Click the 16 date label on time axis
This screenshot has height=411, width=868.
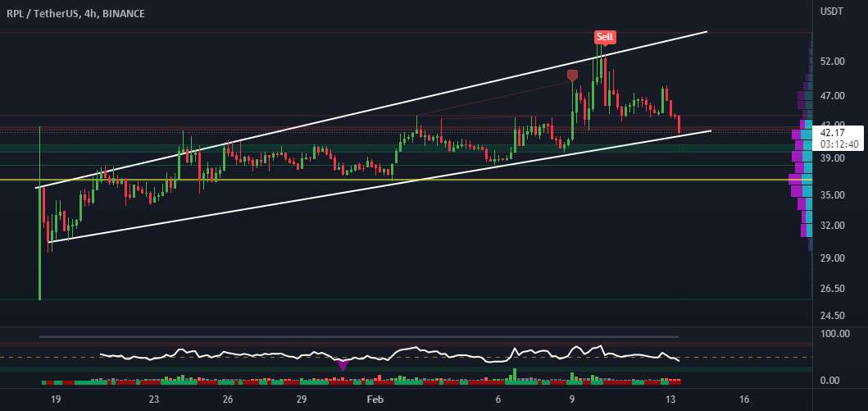coord(744,399)
